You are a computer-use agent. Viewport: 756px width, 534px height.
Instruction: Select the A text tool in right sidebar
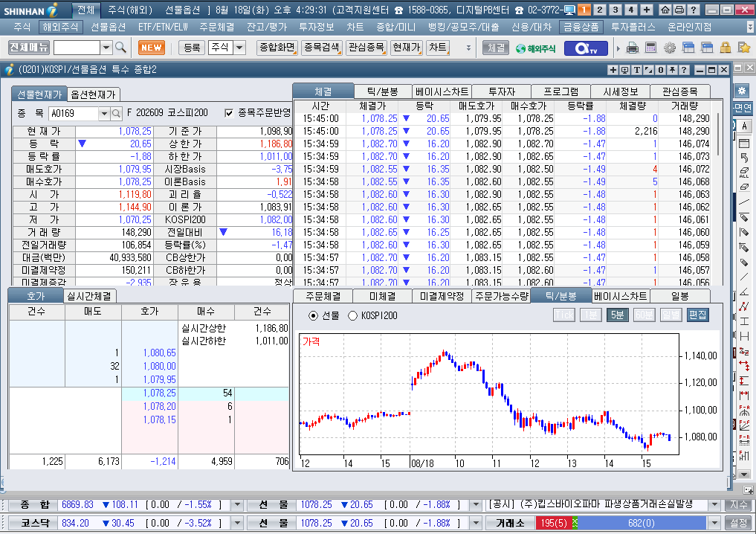[x=744, y=126]
